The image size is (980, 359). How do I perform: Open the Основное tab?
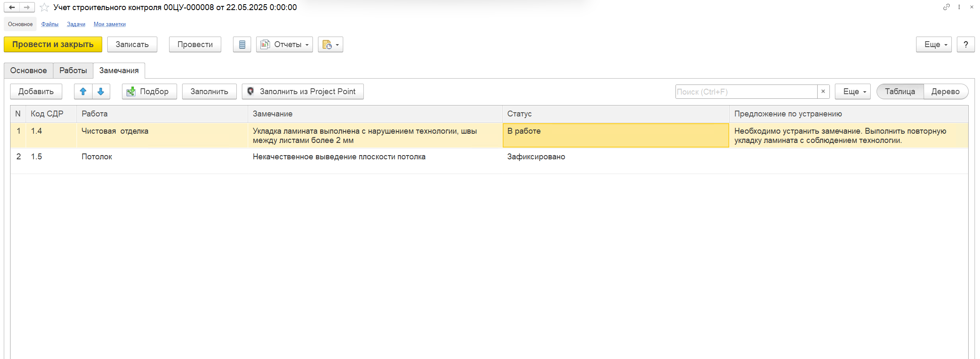coord(29,71)
